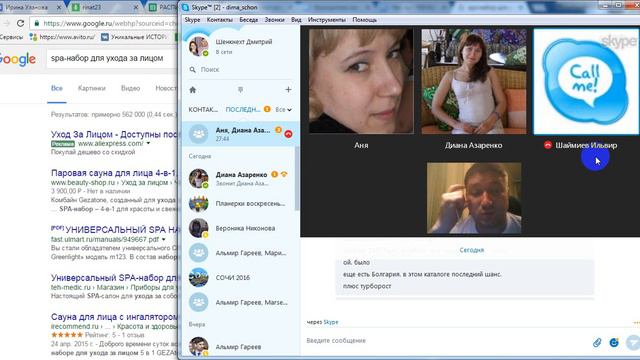Hang up the group call in conversation list
640x360 pixels.
click(288, 134)
